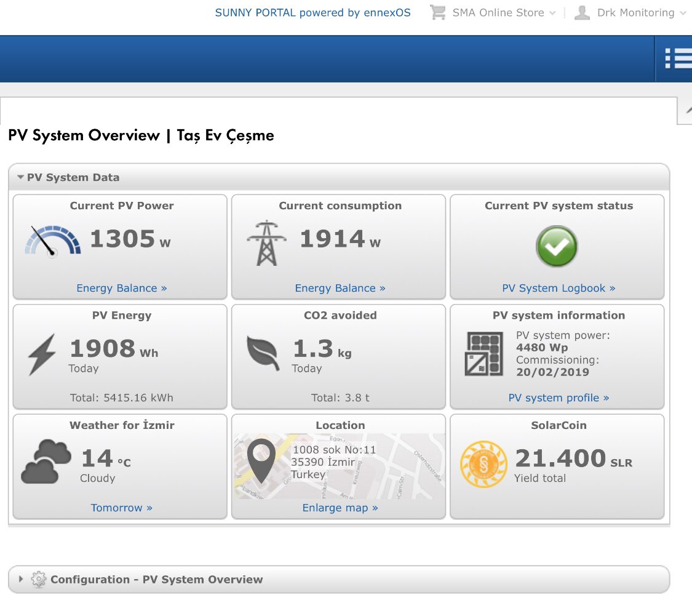Click the 1908 Wh energy value
Viewport: 692px width, 616px height.
tap(114, 348)
